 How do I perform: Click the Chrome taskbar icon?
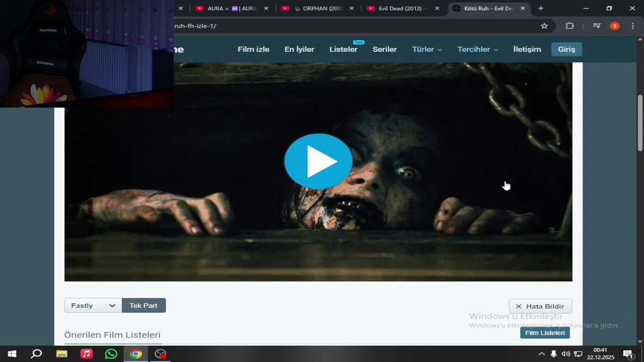coord(135,354)
